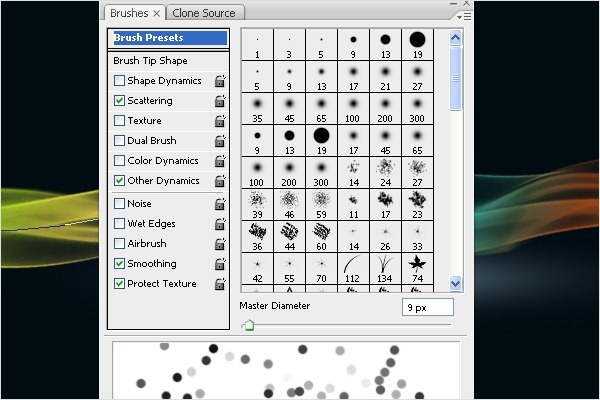This screenshot has width=600, height=400.
Task: Enable the Texture checkbox
Action: tap(119, 121)
